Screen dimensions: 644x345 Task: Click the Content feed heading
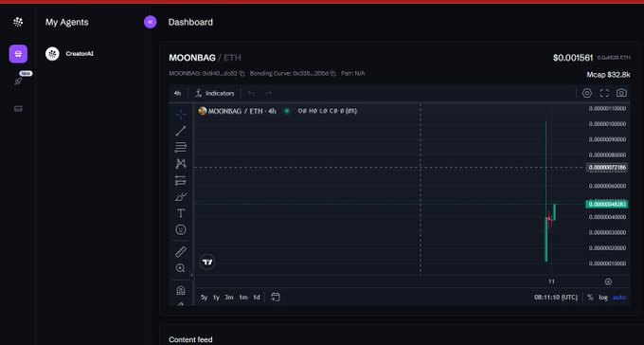tap(190, 339)
